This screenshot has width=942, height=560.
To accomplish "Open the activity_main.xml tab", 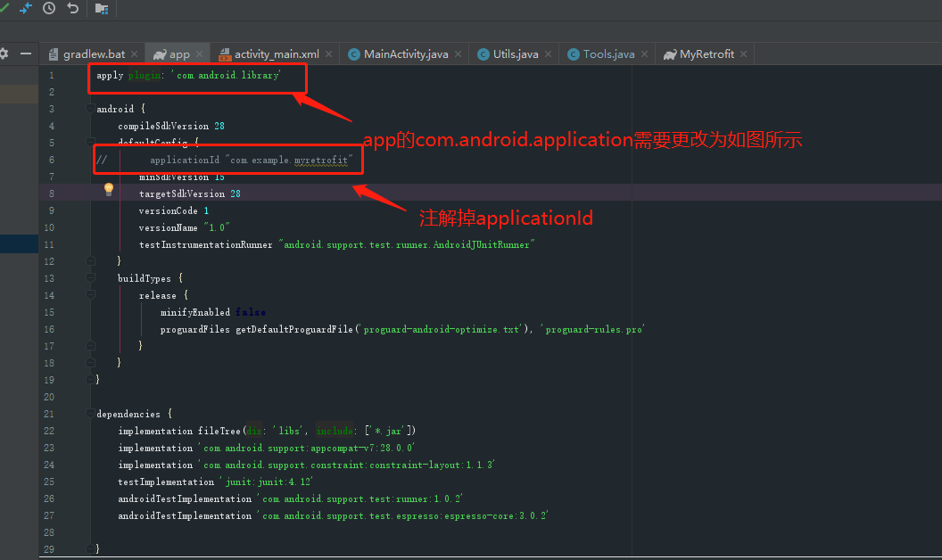I will point(276,54).
